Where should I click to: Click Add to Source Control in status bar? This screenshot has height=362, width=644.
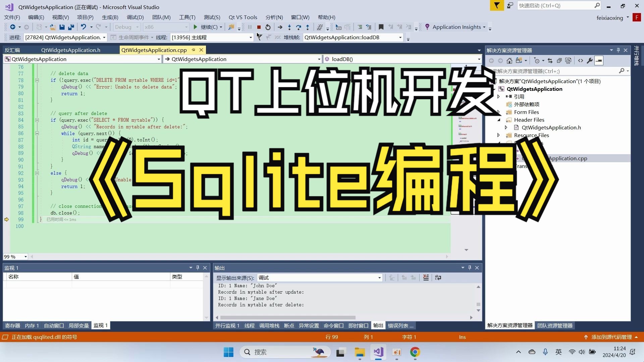pyautogui.click(x=611, y=337)
